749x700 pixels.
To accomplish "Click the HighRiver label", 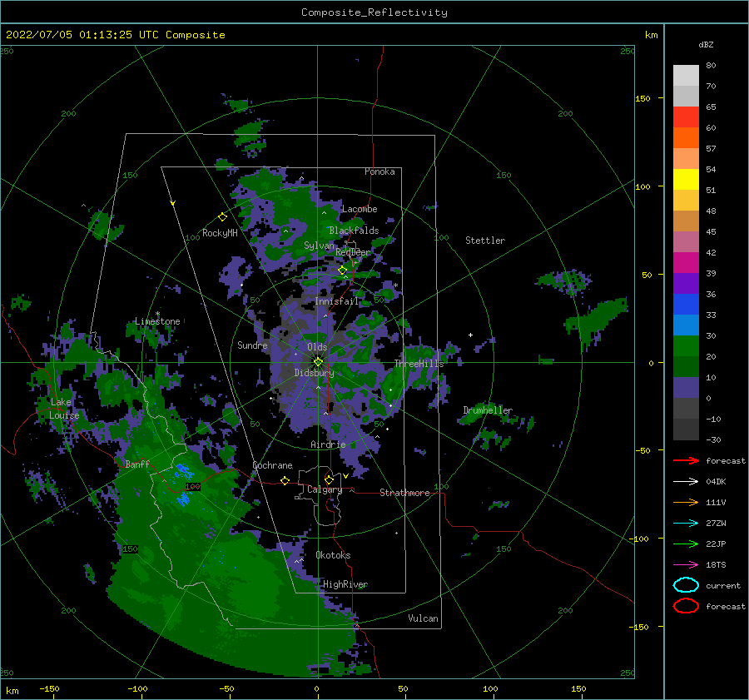I will pyautogui.click(x=345, y=584).
